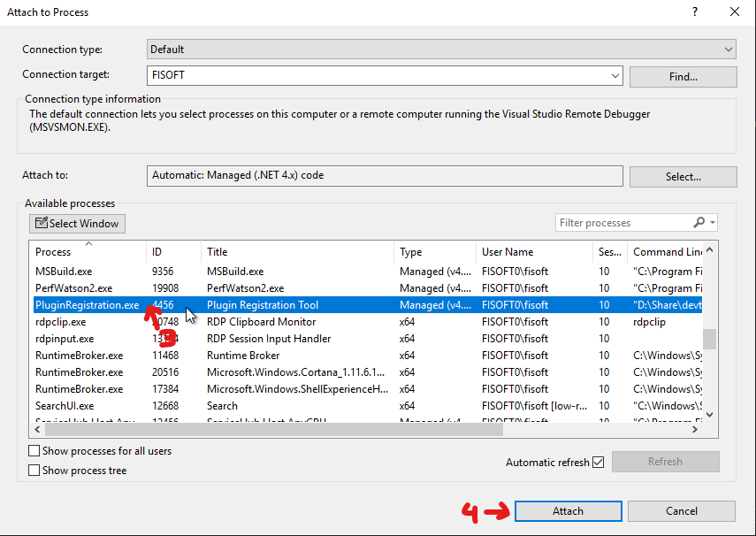Click the Select button next to Attach to
This screenshot has height=536, width=756.
683,176
